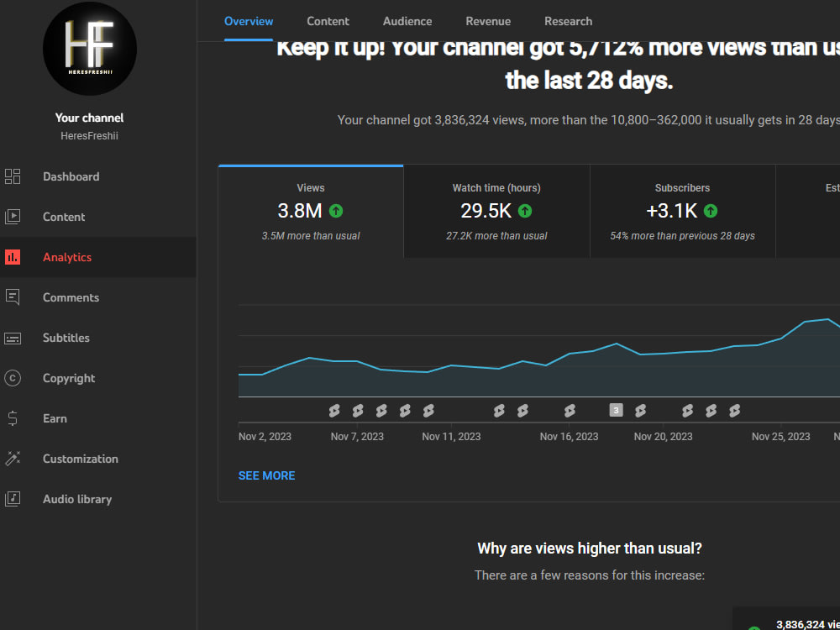Click the SEE MORE link below the chart
Viewport: 840px width, 630px height.
[x=267, y=475]
